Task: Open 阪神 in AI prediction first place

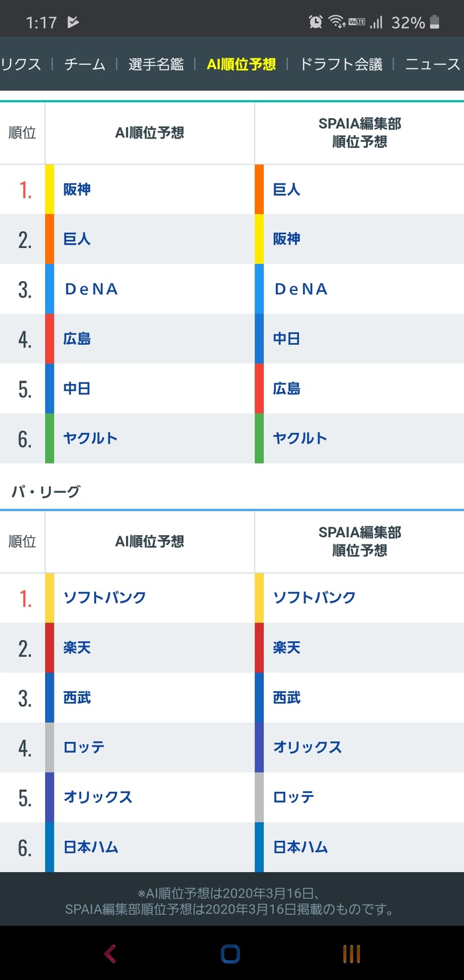Action: point(77,190)
